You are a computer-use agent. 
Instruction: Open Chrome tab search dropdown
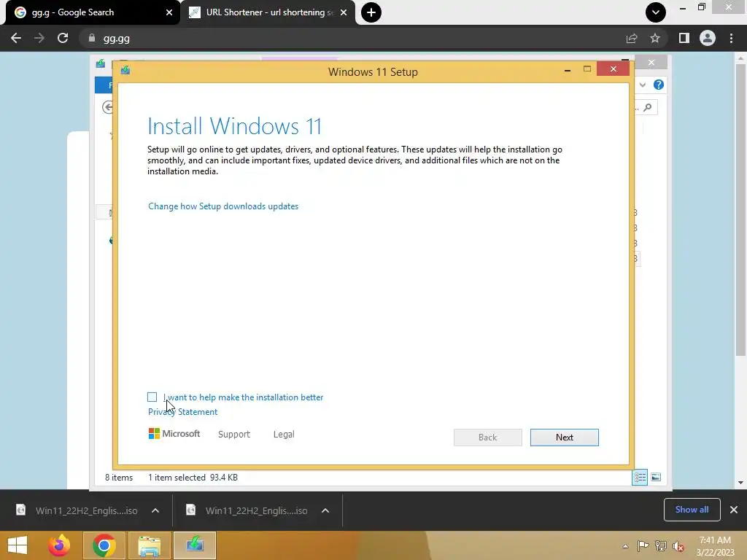point(656,12)
